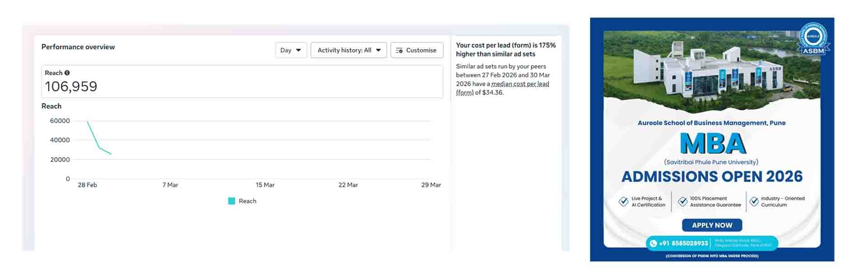Click the Customise button
Viewport: 868px width, 275px height.
point(417,50)
